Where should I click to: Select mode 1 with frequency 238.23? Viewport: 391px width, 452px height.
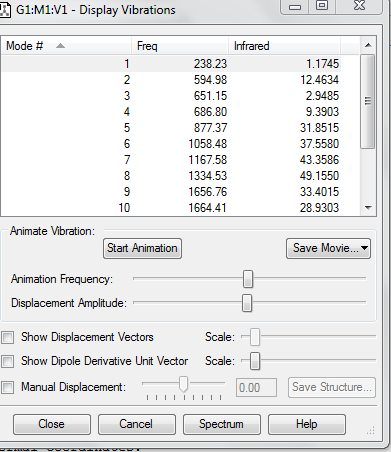click(x=171, y=64)
